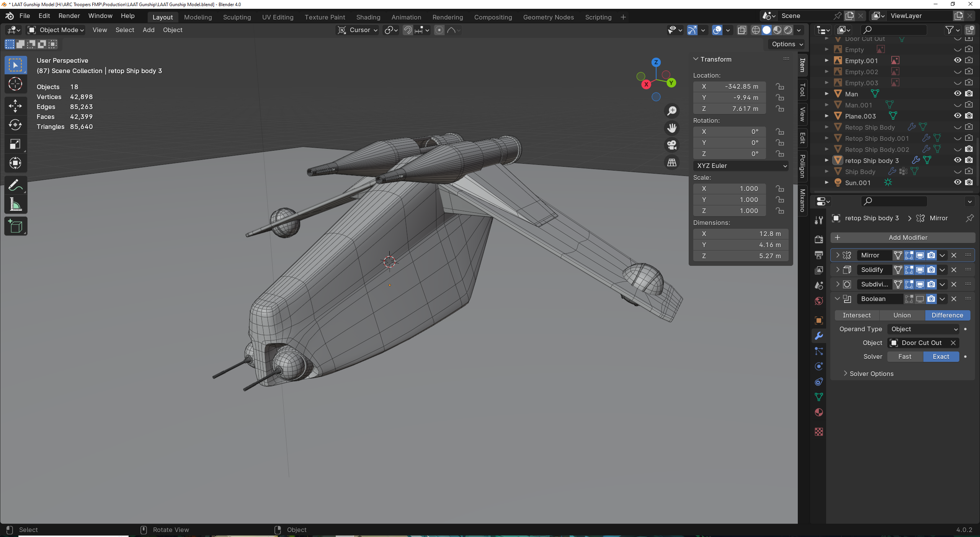Screen dimensions: 980x537
Task: Switch to rendered viewport shading
Action: point(788,30)
